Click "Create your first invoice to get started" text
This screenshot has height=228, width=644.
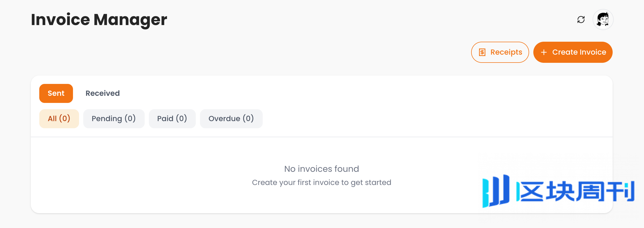[321, 183]
